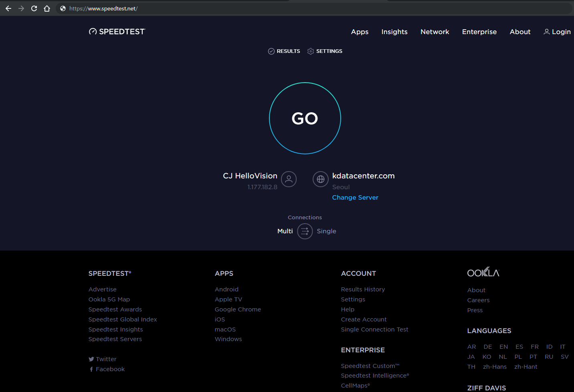
Task: Open Speedtest Global Index link
Action: 123,319
